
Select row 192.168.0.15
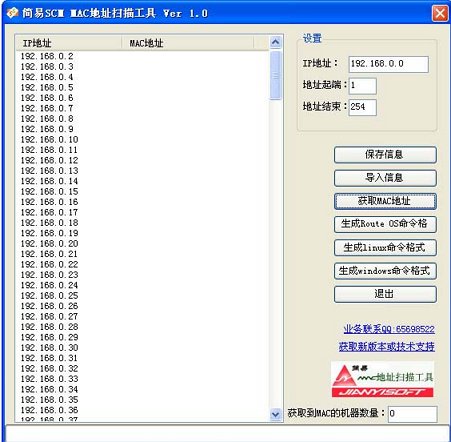tap(142, 192)
